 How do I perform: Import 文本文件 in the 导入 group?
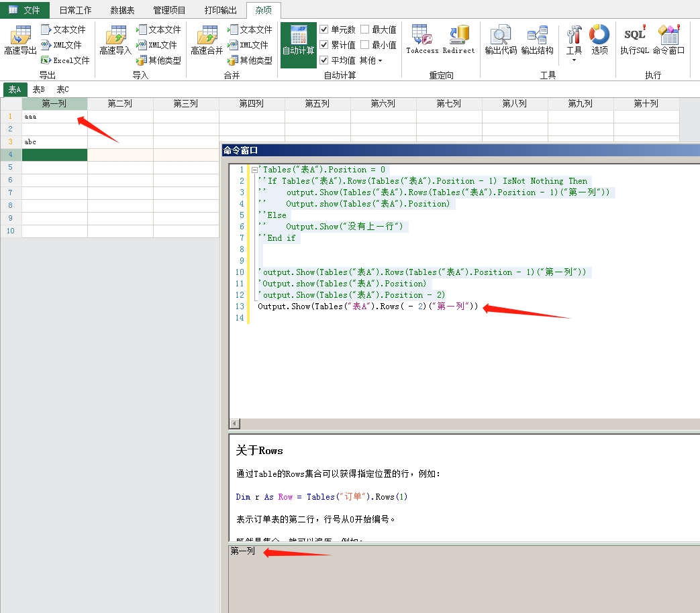(x=158, y=30)
